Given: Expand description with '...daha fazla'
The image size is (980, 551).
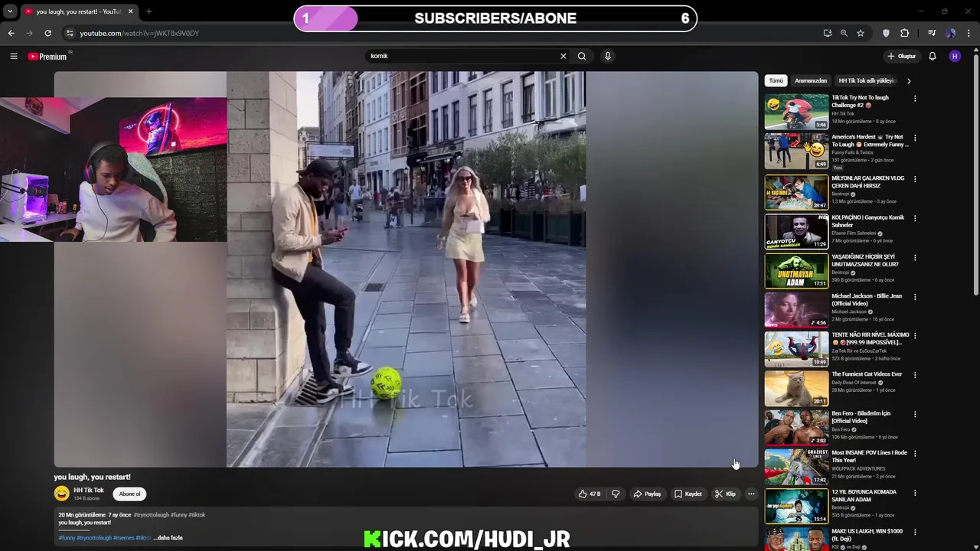Looking at the screenshot, I should coord(168,538).
